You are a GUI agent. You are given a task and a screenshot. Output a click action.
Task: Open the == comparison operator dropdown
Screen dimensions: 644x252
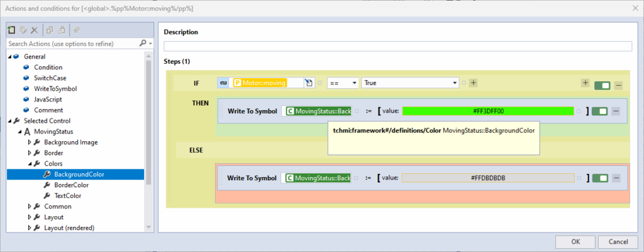[343, 83]
